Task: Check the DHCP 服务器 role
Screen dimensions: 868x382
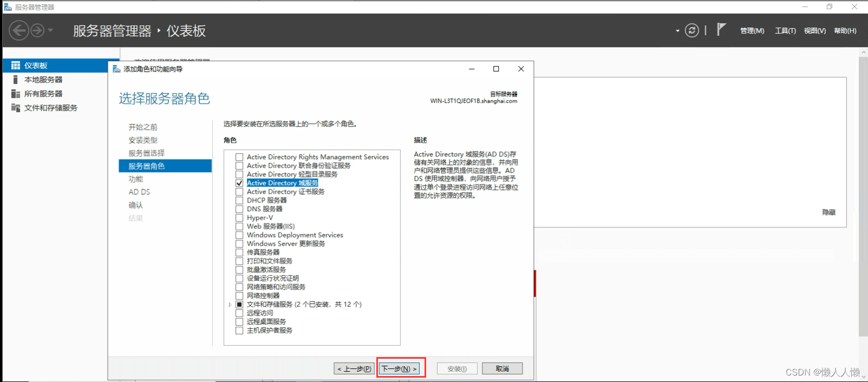Action: (239, 200)
